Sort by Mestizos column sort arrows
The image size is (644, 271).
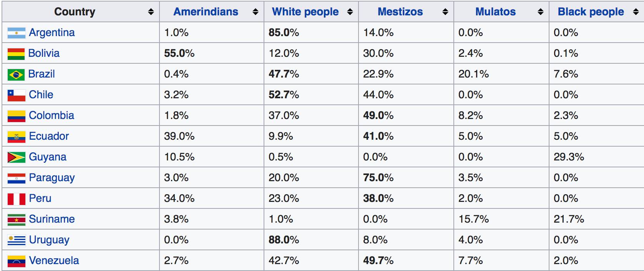click(x=445, y=12)
